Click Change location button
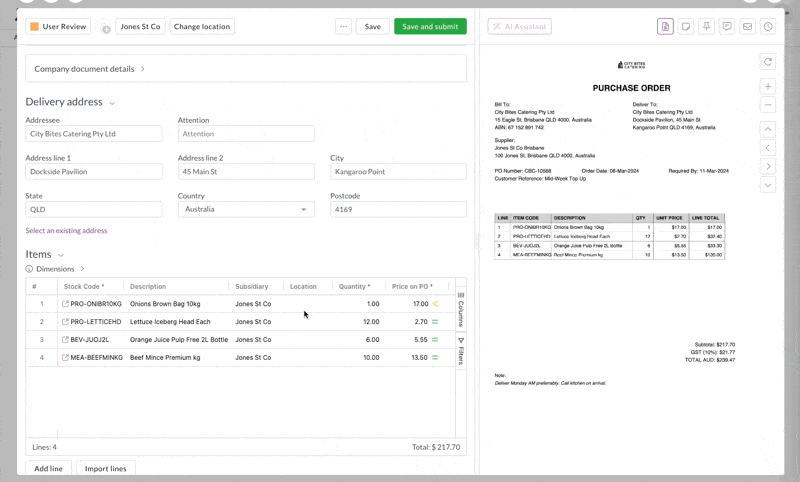 point(202,27)
